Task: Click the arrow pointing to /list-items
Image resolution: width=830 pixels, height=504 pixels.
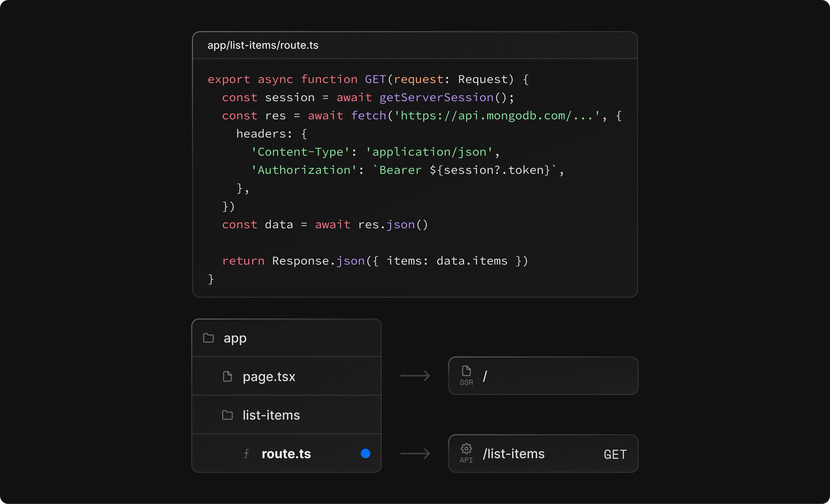Action: click(415, 453)
